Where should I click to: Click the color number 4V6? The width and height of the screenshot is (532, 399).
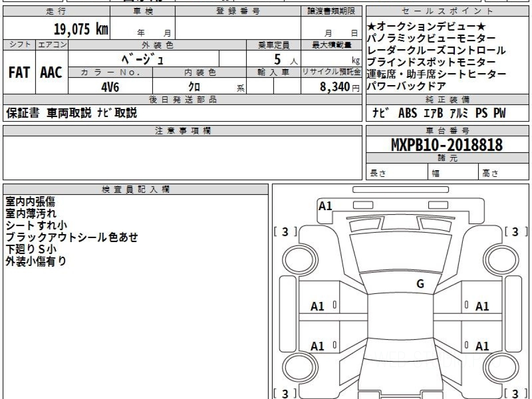point(110,86)
